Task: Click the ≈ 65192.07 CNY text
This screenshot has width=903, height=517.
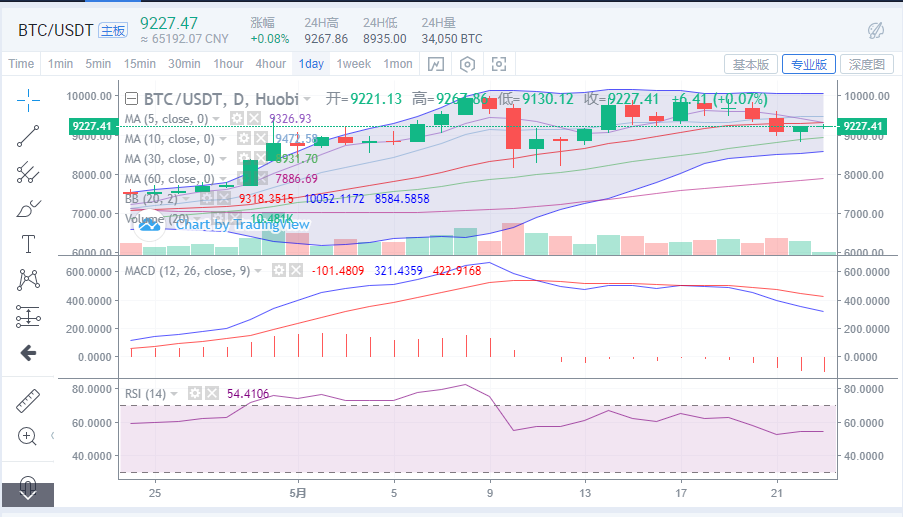Action: (184, 39)
